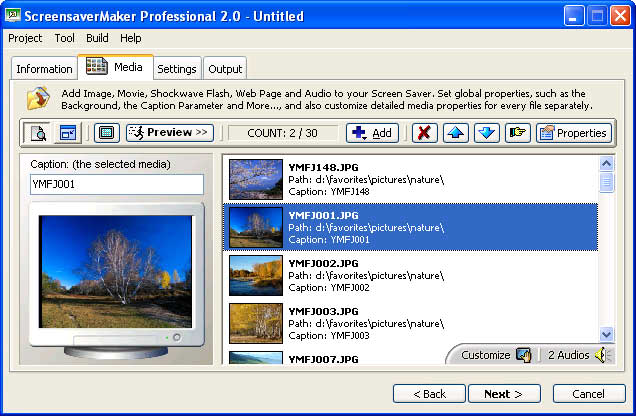Click the COUNT: 2 / 30 indicator

(x=283, y=133)
